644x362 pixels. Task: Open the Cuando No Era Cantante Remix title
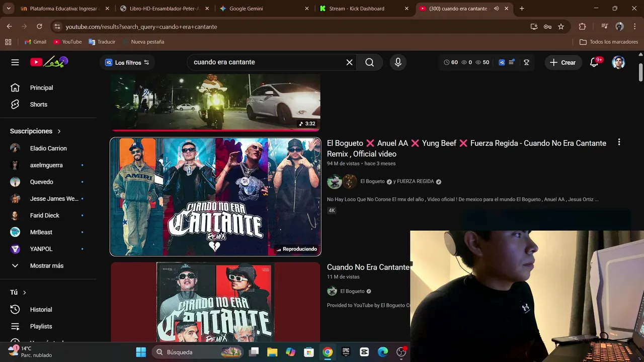tap(466, 148)
